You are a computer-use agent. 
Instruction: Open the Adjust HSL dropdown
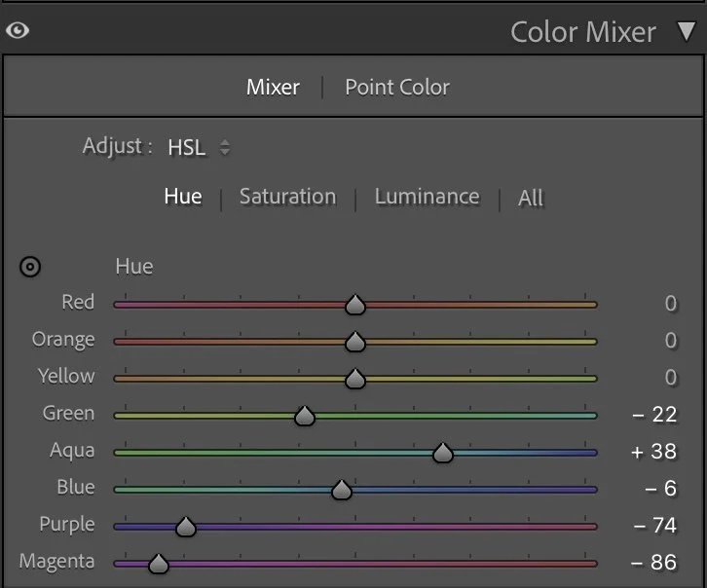tap(199, 147)
